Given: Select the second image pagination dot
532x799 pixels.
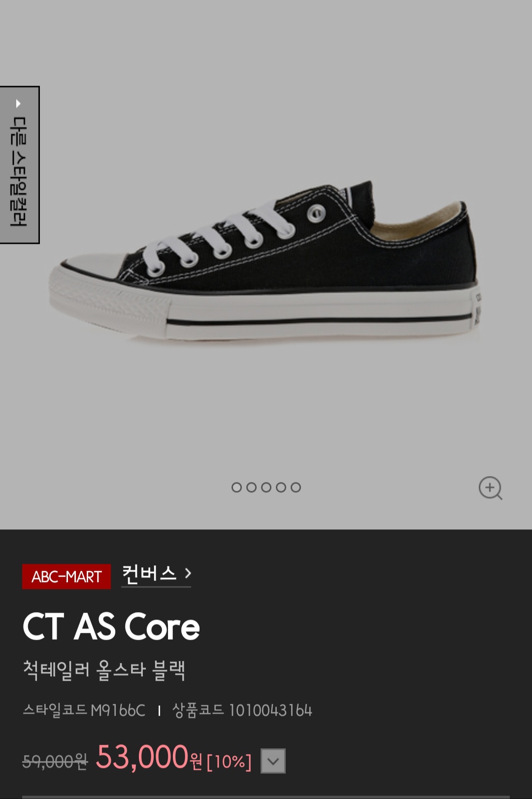Looking at the screenshot, I should tap(251, 487).
